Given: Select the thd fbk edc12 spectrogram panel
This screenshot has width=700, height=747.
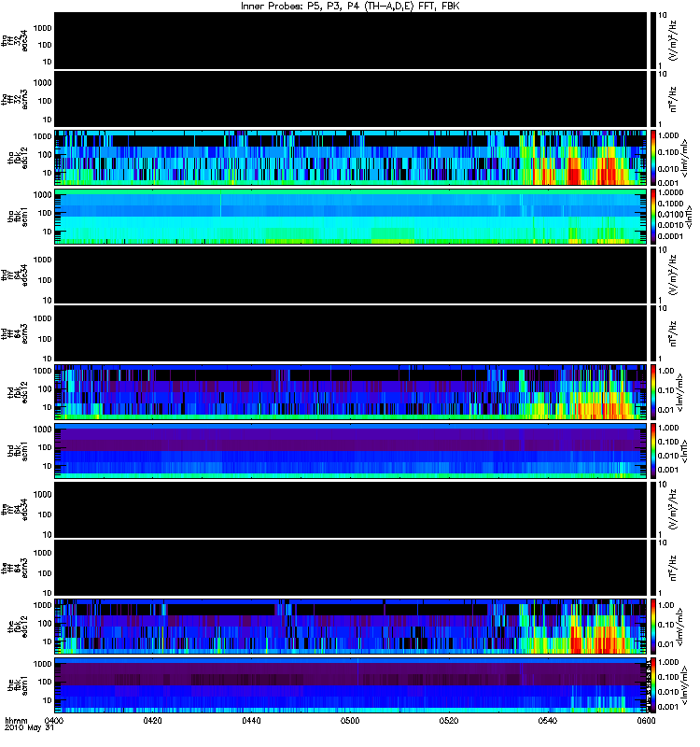Looking at the screenshot, I should tap(351, 392).
